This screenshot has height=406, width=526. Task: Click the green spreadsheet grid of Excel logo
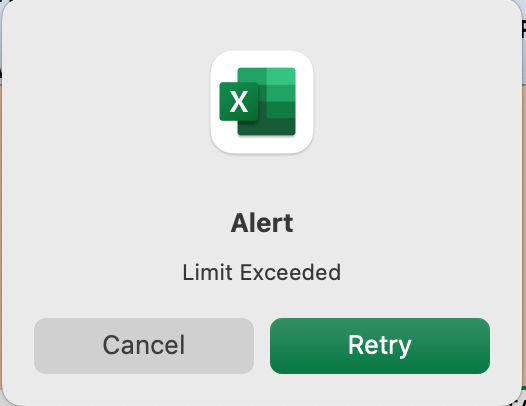pyautogui.click(x=266, y=102)
